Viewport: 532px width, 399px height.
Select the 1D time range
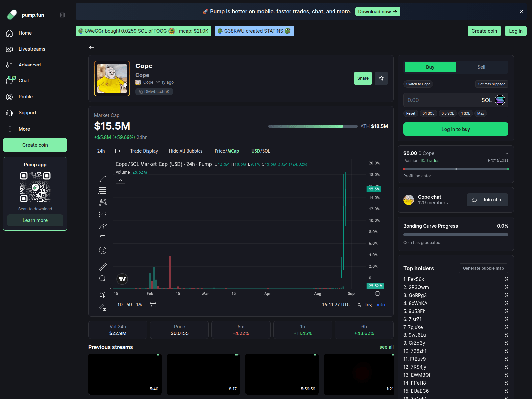(120, 305)
